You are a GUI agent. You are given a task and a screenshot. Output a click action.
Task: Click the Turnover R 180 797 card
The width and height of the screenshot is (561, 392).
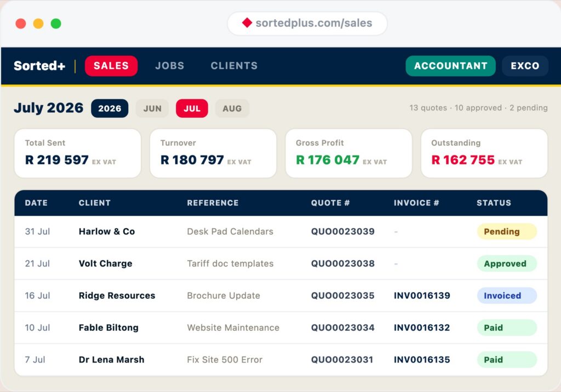pyautogui.click(x=213, y=153)
